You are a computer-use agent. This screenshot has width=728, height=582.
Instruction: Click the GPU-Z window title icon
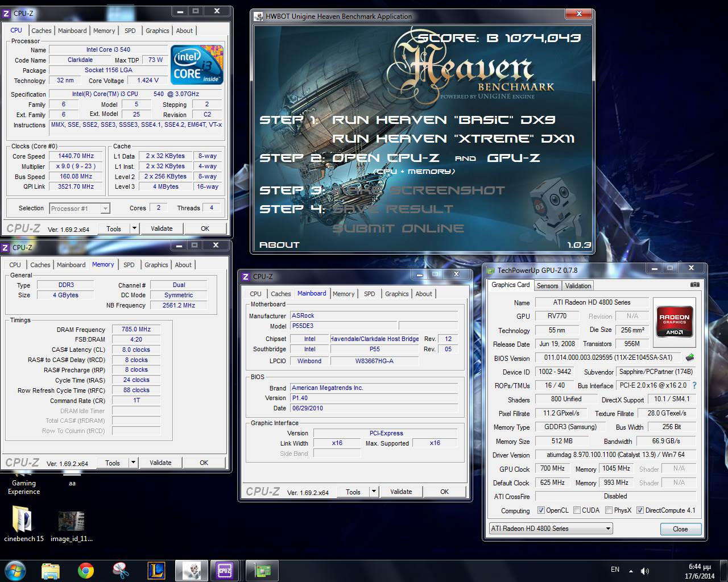490,271
